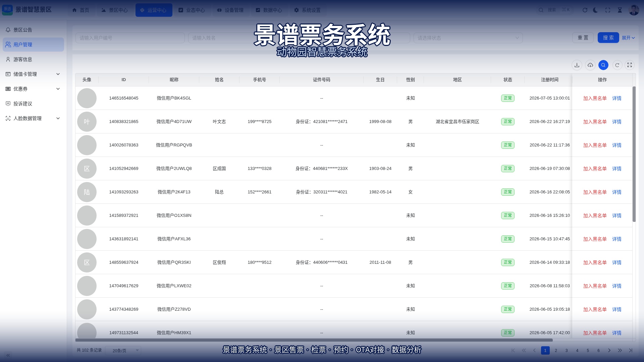Select current page 1 button
Screen dimensions: 644x362
545,351
